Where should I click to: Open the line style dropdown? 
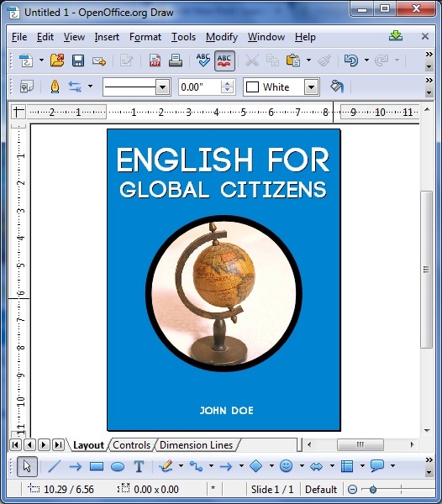(x=163, y=87)
